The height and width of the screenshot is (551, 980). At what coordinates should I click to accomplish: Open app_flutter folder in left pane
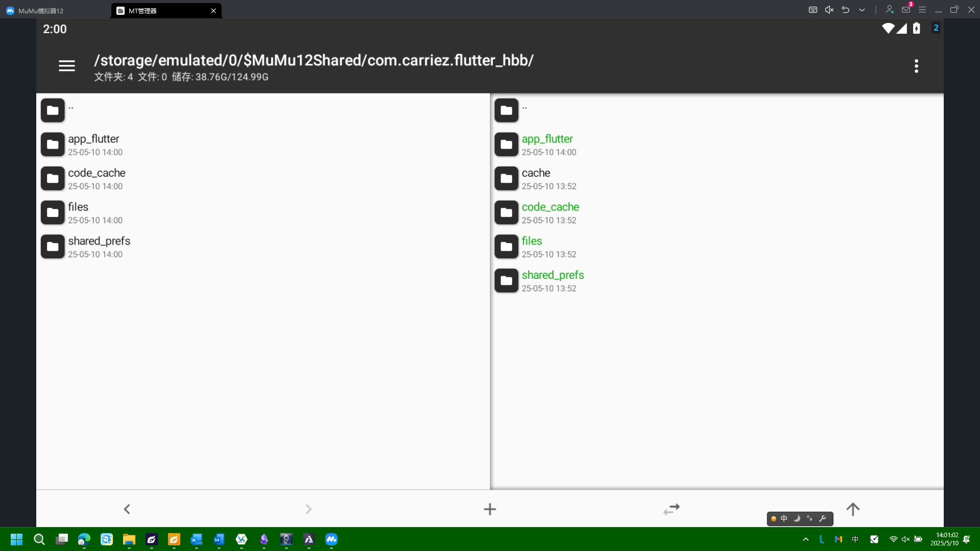coord(263,145)
